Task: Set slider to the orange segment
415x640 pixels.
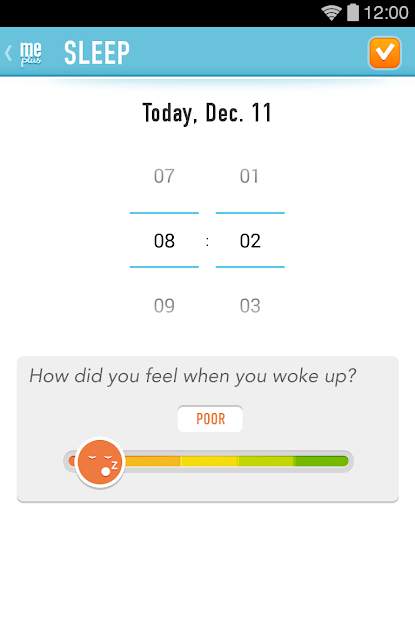Action: click(x=153, y=461)
